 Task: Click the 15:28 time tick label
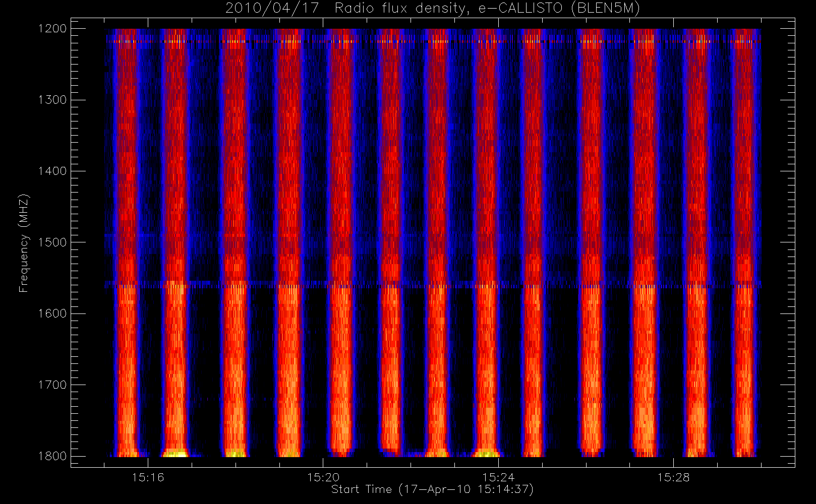pyautogui.click(x=673, y=477)
